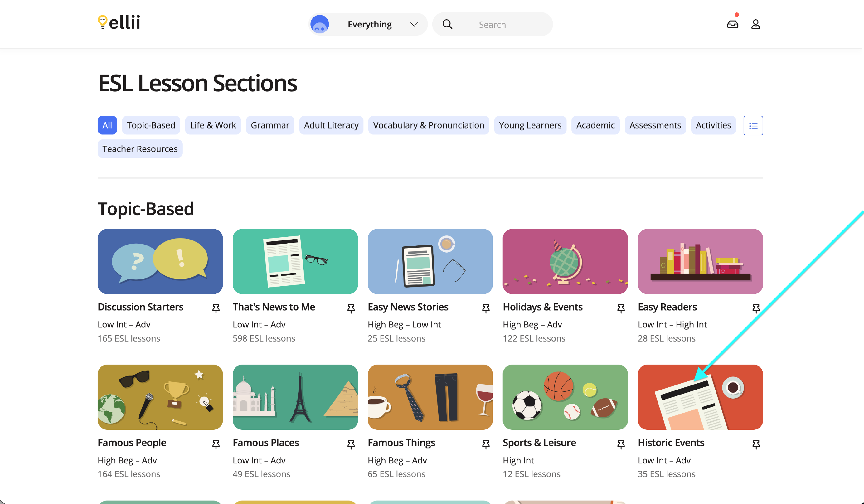864x504 pixels.
Task: Filter by Teacher Resources
Action: point(140,149)
